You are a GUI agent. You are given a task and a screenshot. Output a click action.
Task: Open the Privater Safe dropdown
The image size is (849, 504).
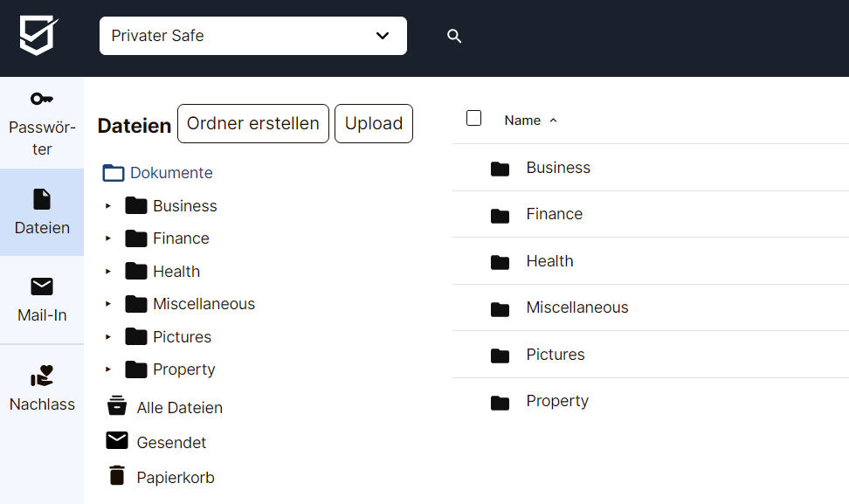pos(252,36)
